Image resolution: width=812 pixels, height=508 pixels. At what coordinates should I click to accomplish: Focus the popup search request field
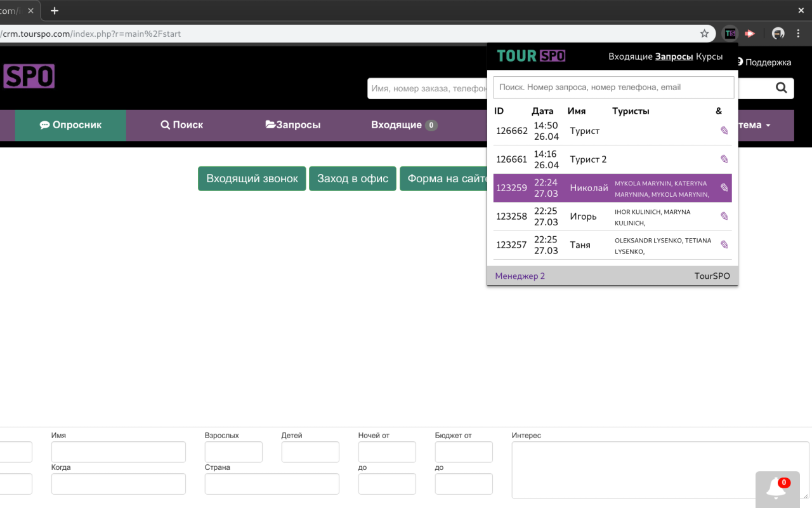pos(613,87)
